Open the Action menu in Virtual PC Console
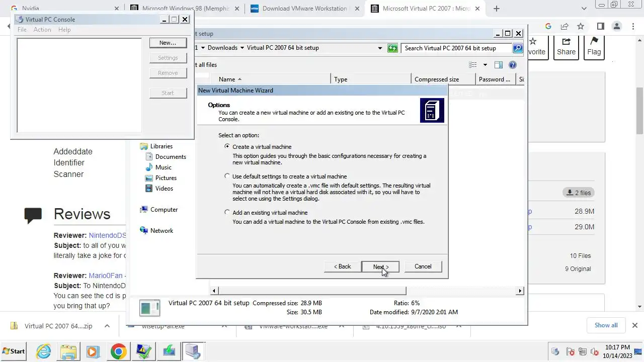Image resolution: width=644 pixels, height=362 pixels. (42, 30)
